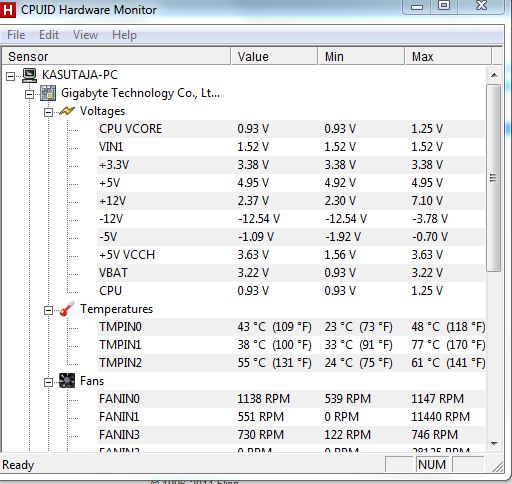Screen dimensions: 512x484
Task: Minimize the Hardware Monitor window
Action: (x=417, y=6)
